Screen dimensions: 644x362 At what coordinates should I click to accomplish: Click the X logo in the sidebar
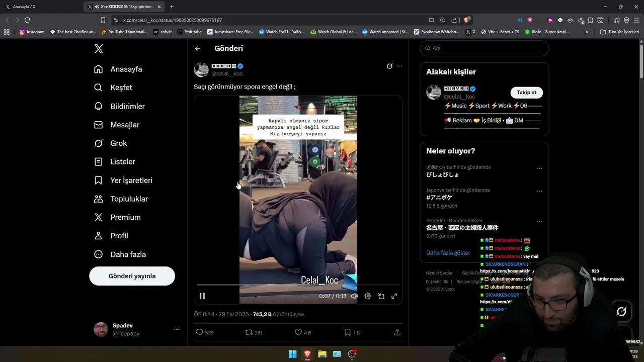click(x=99, y=49)
